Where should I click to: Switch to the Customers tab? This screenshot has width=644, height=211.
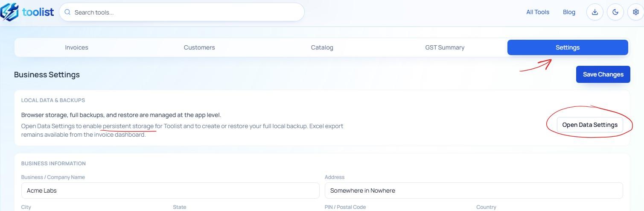click(199, 47)
